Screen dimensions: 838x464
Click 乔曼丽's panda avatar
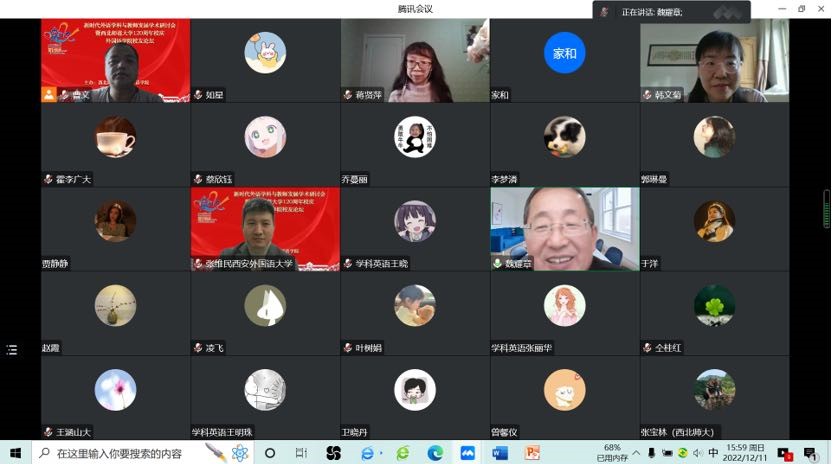(x=415, y=137)
